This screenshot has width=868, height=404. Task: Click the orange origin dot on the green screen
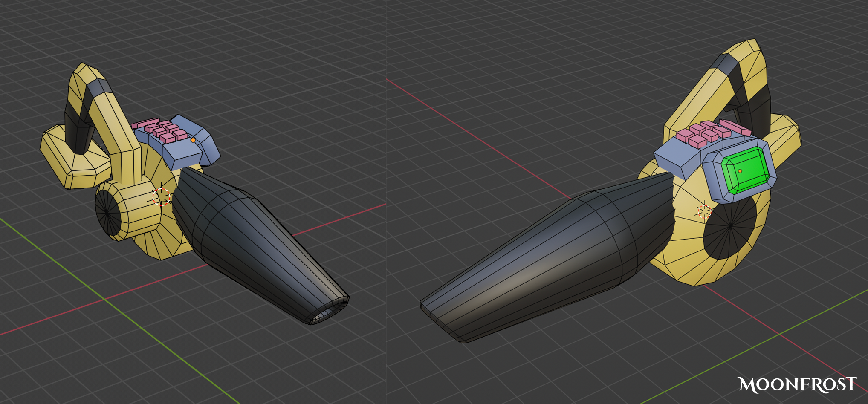740,171
